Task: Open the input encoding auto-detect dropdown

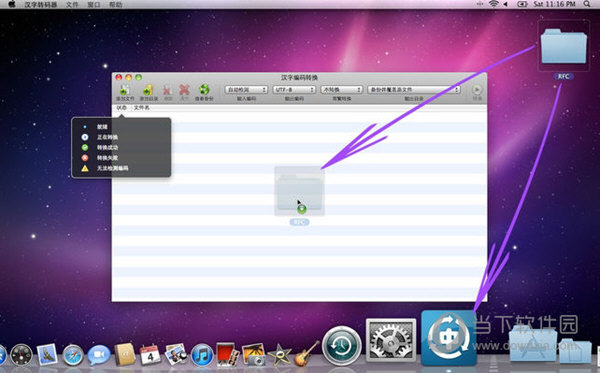Action: point(246,90)
